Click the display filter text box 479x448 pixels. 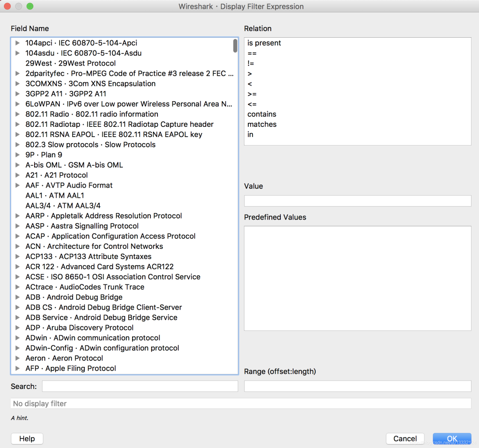pyautogui.click(x=241, y=403)
